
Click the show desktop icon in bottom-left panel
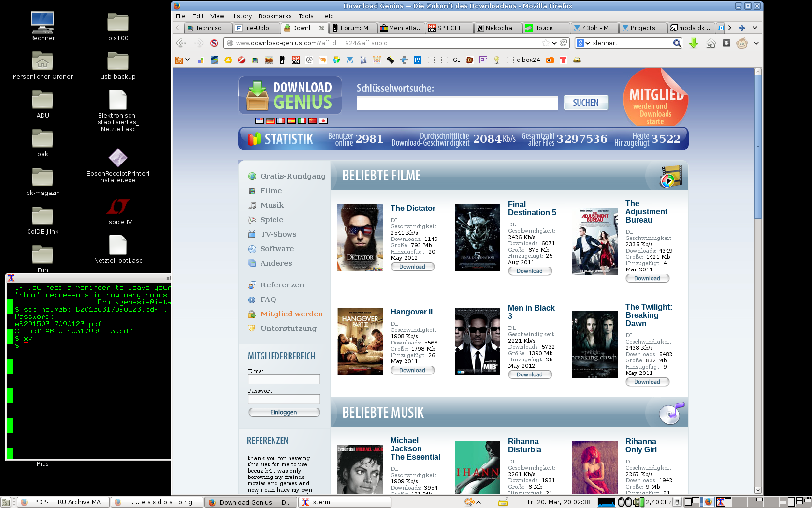6,502
